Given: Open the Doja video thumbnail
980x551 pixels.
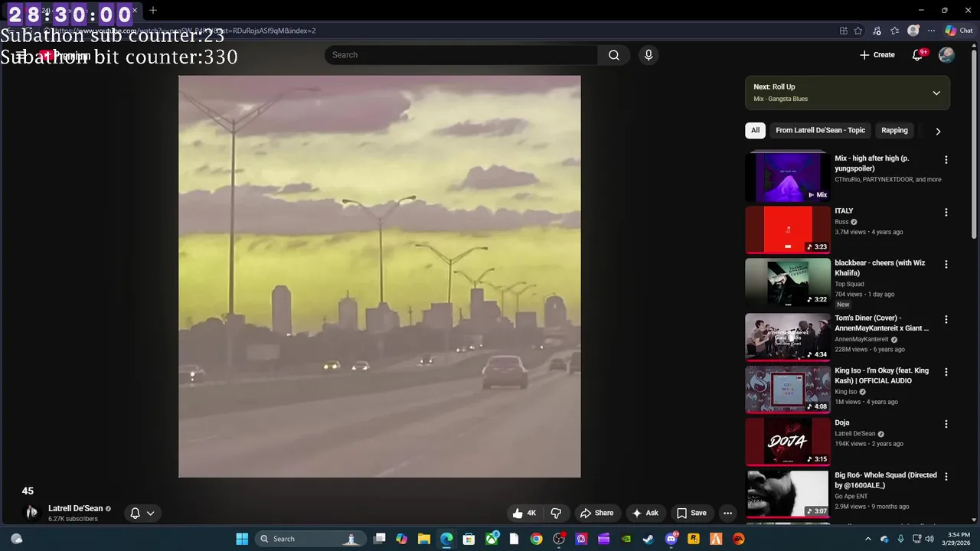Looking at the screenshot, I should click(x=788, y=442).
